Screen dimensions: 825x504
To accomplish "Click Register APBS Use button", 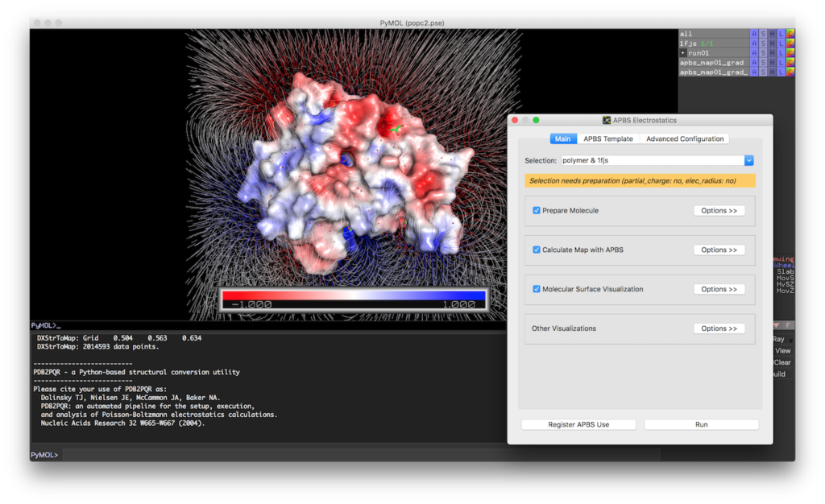I will (578, 424).
